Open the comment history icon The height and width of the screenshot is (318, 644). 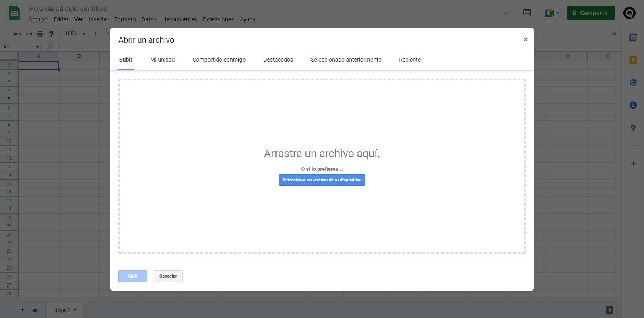pos(527,13)
